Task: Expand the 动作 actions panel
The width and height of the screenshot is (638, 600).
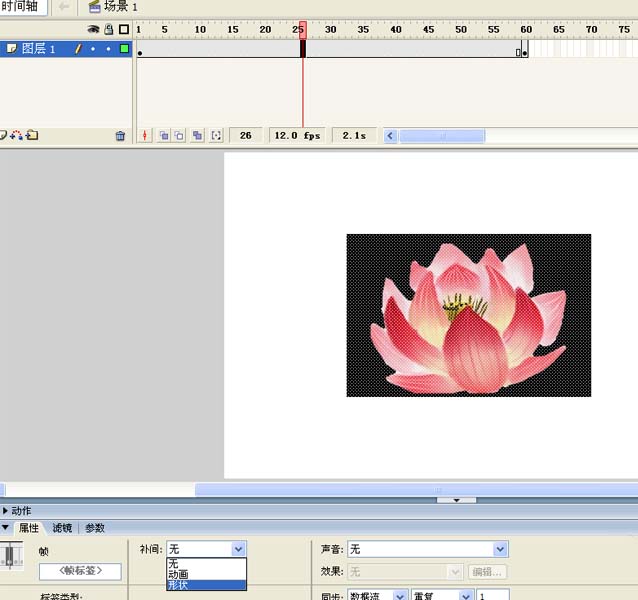Action: pos(20,511)
